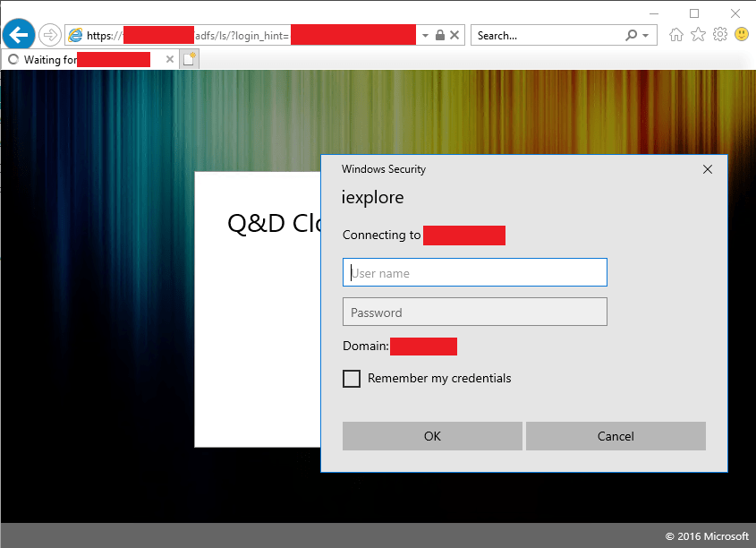
Task: Stop page loading with the address bar X
Action: [454, 35]
